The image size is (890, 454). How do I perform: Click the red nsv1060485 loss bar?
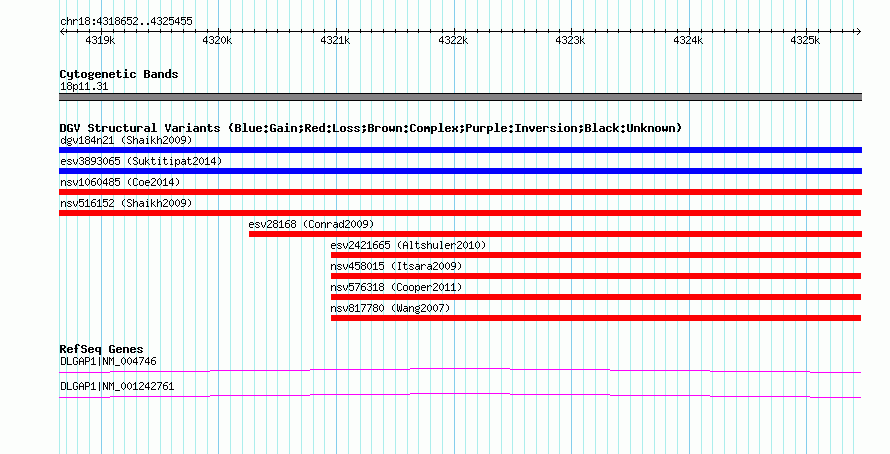point(460,192)
